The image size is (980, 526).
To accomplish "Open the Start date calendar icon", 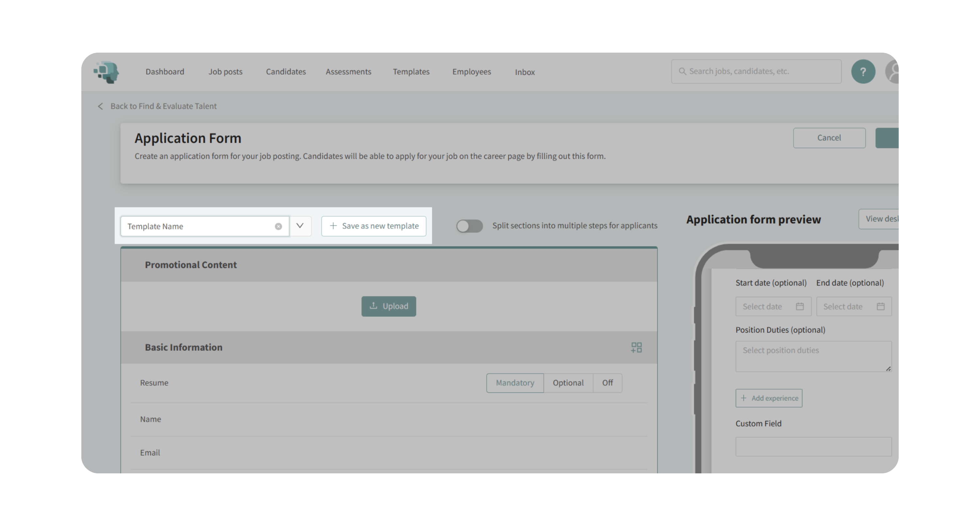I will pyautogui.click(x=800, y=306).
